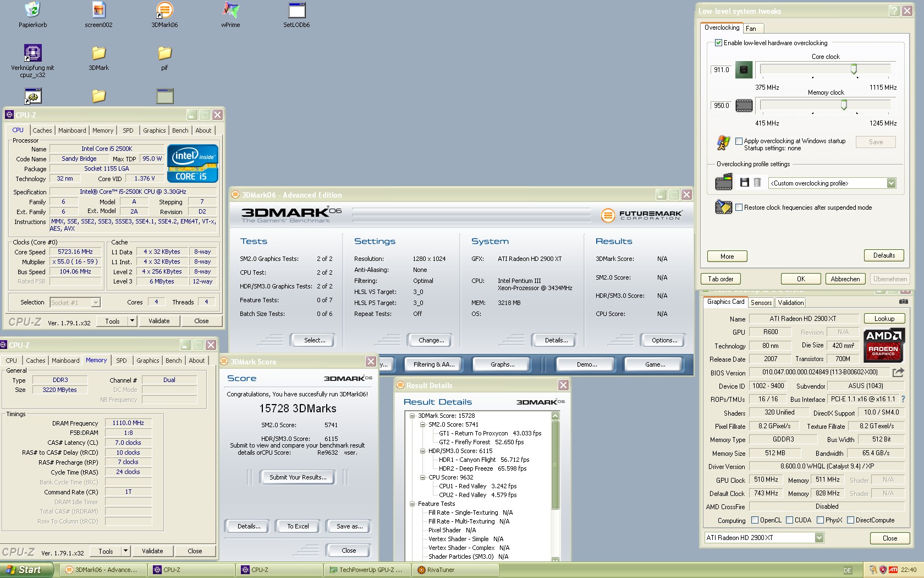Collapse the Feature Tests tree node

click(412, 504)
